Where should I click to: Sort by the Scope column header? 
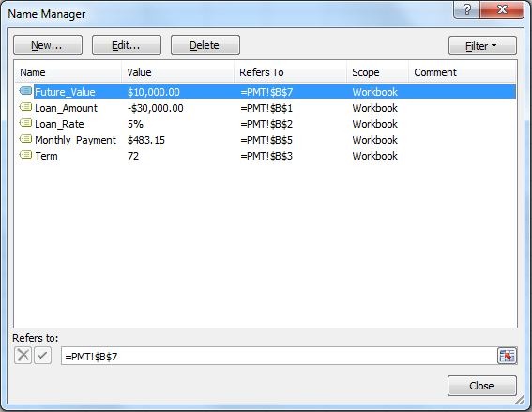pyautogui.click(x=377, y=72)
